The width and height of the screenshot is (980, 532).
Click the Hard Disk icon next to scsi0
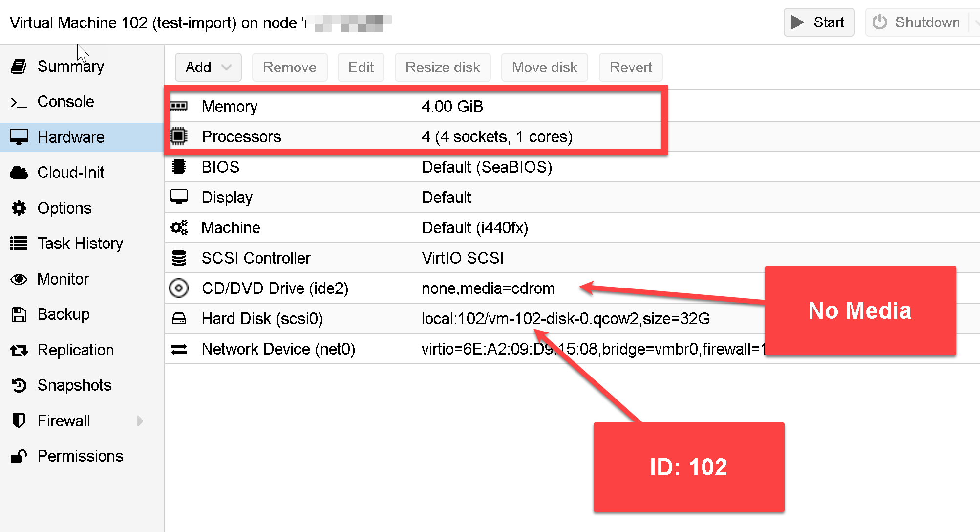tap(179, 318)
